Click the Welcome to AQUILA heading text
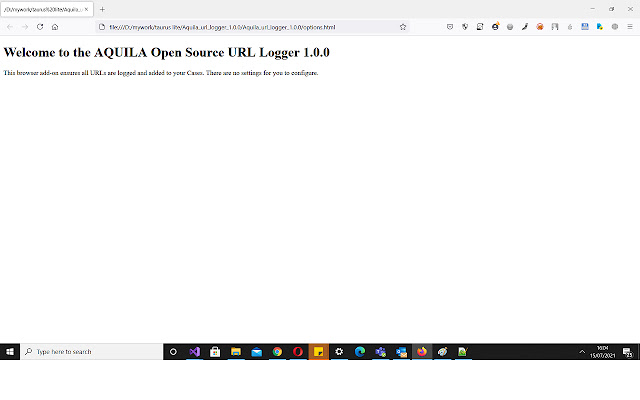The height and width of the screenshot is (400, 640). click(167, 52)
